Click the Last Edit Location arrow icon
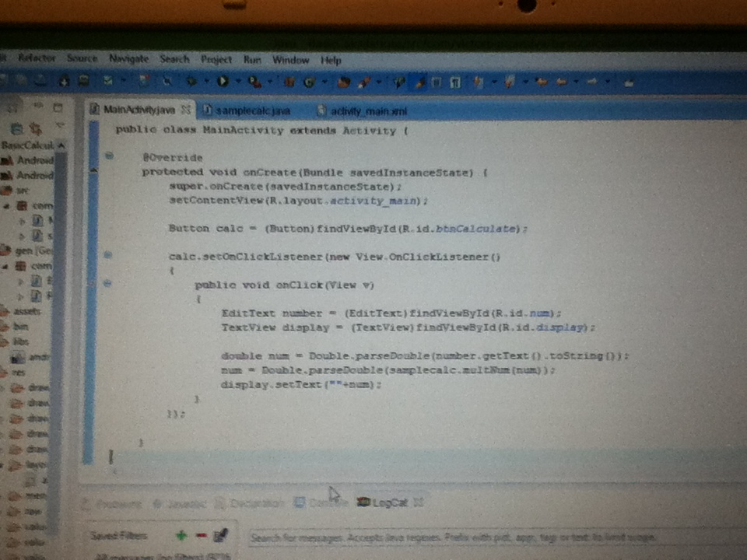 click(542, 82)
